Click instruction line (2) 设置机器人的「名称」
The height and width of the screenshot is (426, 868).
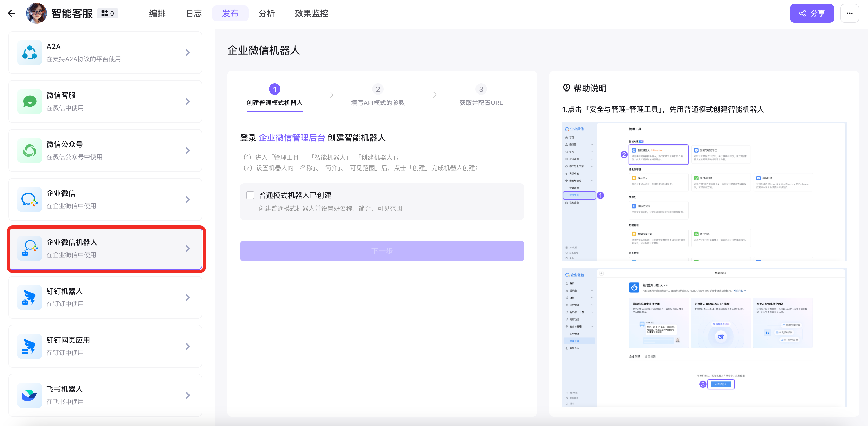[x=361, y=168]
